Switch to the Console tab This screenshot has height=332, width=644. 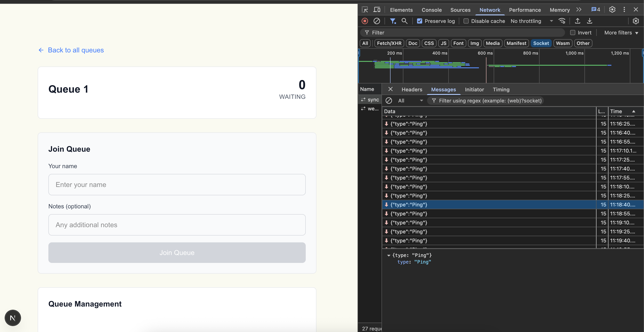pyautogui.click(x=431, y=10)
